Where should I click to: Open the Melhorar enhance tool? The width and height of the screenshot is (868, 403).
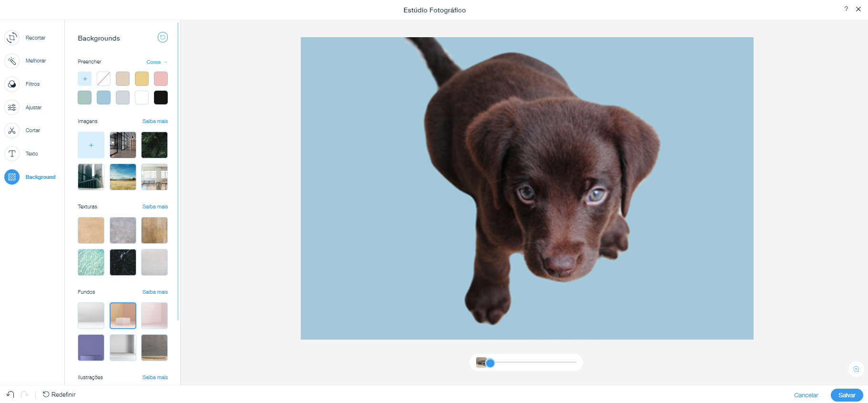click(x=12, y=61)
